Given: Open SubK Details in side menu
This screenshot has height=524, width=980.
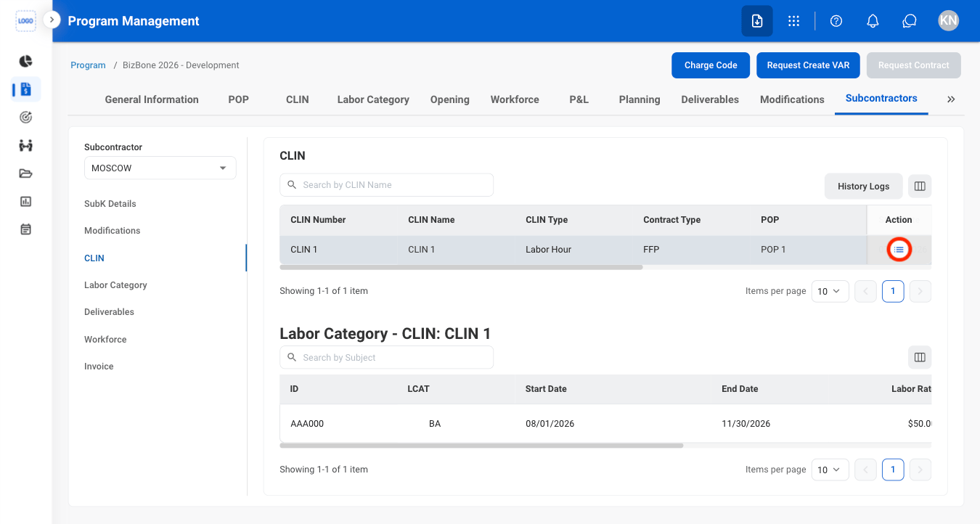Looking at the screenshot, I should click(110, 204).
